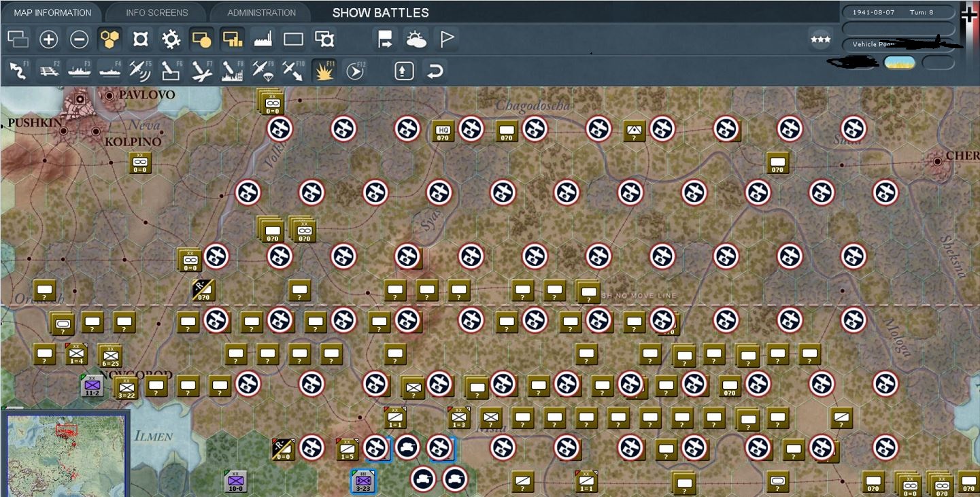Select the F5 air recon mode
This screenshot has width=980, height=497.
coord(140,70)
